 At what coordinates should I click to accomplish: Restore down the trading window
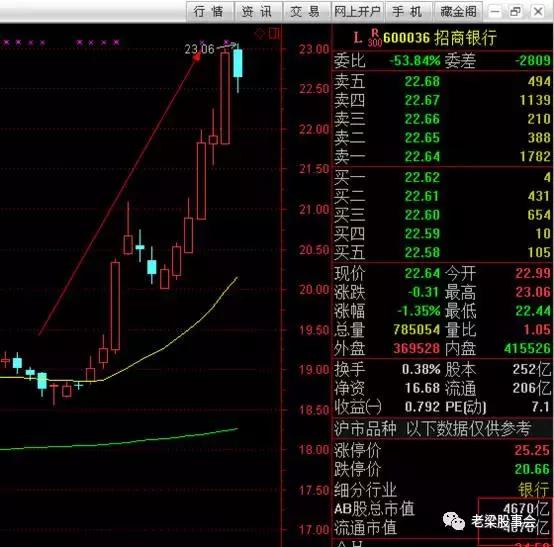[x=516, y=12]
